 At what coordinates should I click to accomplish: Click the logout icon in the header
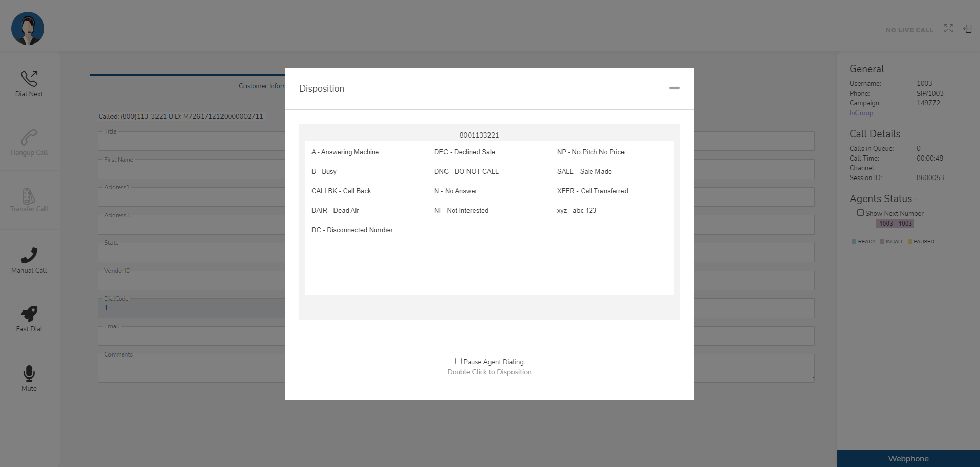pyautogui.click(x=968, y=29)
